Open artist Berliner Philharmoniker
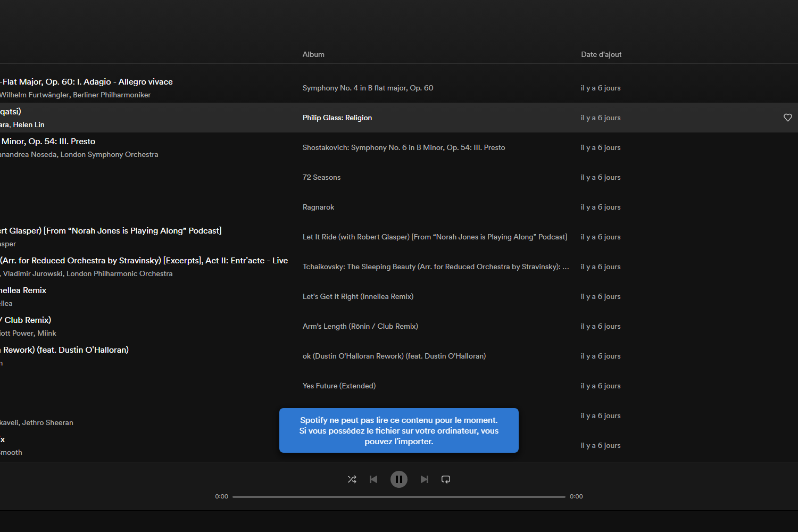The image size is (798, 532). [x=112, y=95]
